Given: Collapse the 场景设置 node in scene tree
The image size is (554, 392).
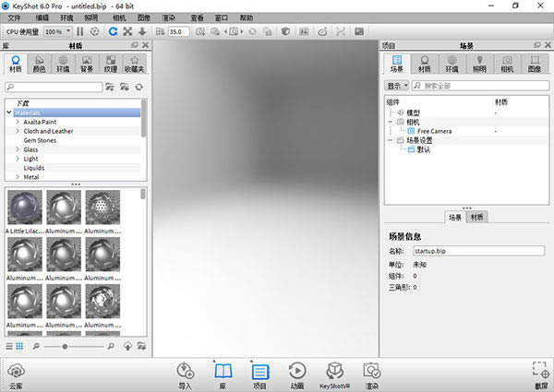Looking at the screenshot, I should 390,140.
